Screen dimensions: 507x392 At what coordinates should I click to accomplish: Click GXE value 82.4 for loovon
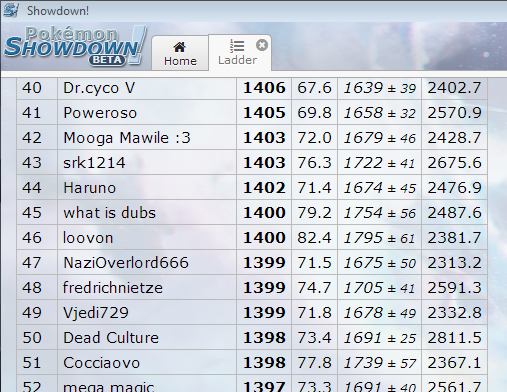pos(314,238)
